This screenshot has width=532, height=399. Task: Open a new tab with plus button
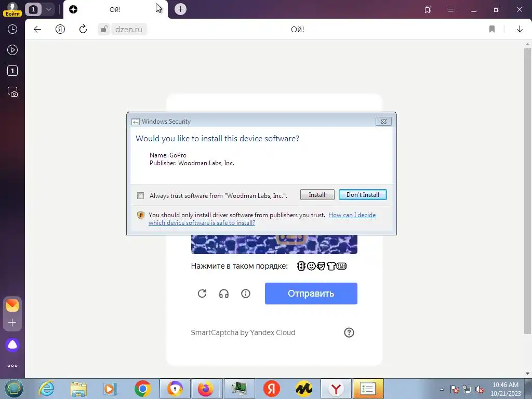180,9
